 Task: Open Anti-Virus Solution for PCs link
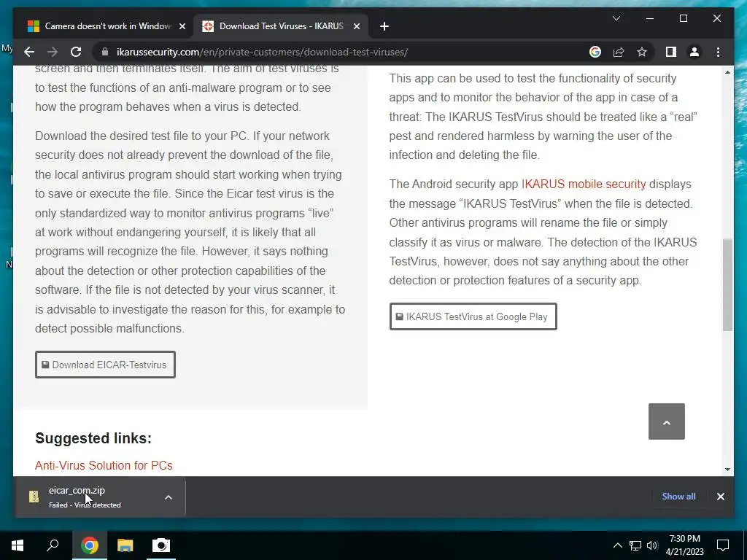[104, 465]
